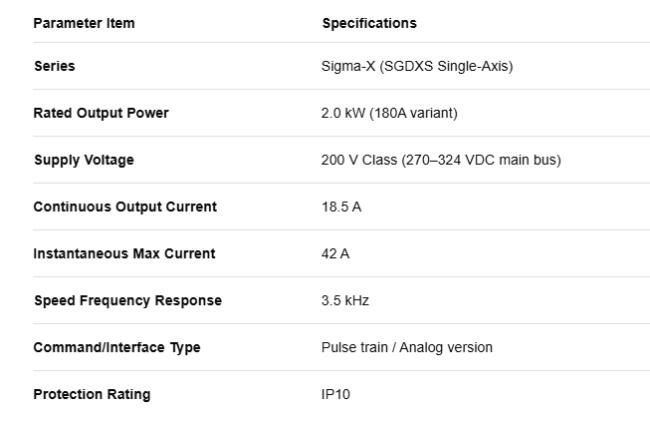Click the 270–324 VDC main bus text
This screenshot has width=650, height=428.
point(481,160)
